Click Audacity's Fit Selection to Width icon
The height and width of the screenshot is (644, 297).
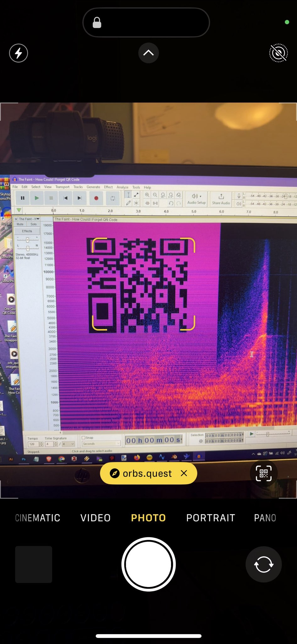[x=163, y=195]
